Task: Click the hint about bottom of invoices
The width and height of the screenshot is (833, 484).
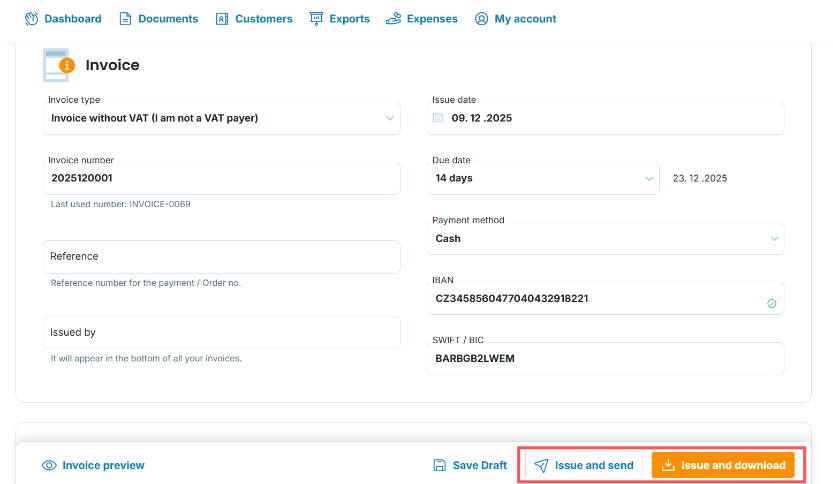Action: point(146,359)
